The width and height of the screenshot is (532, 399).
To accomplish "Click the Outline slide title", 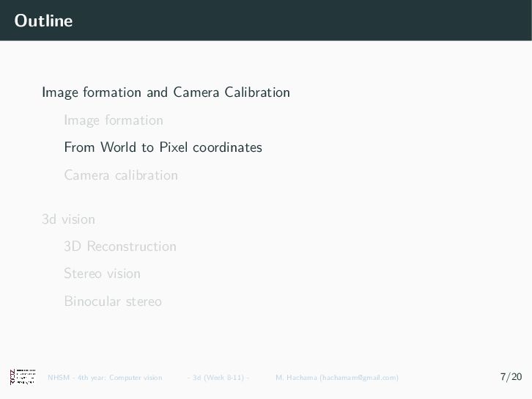I will [43, 21].
